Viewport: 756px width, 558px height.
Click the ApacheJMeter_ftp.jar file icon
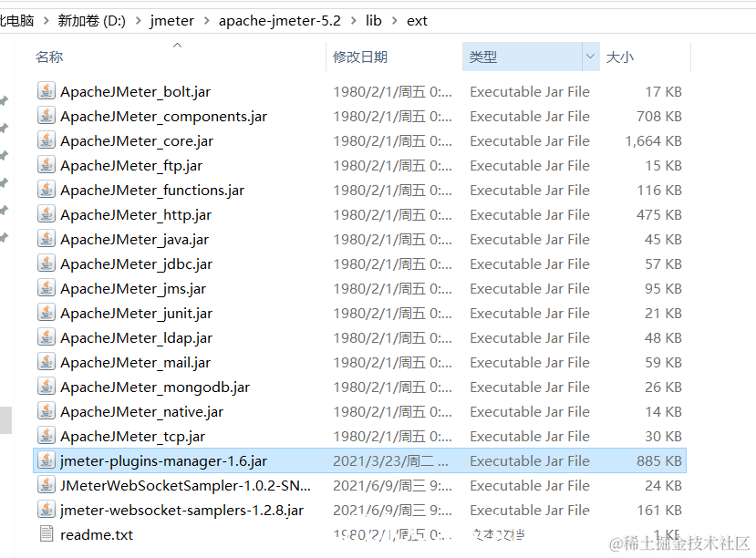click(47, 165)
